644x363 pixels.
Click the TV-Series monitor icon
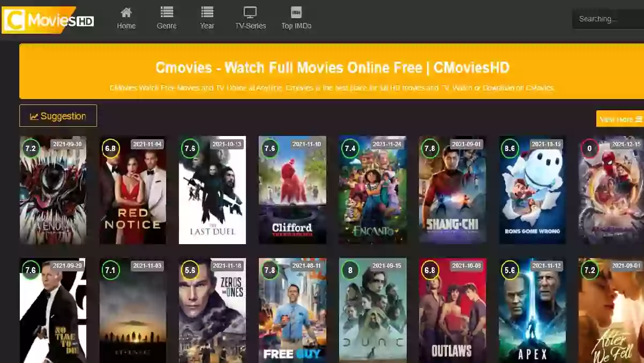250,12
